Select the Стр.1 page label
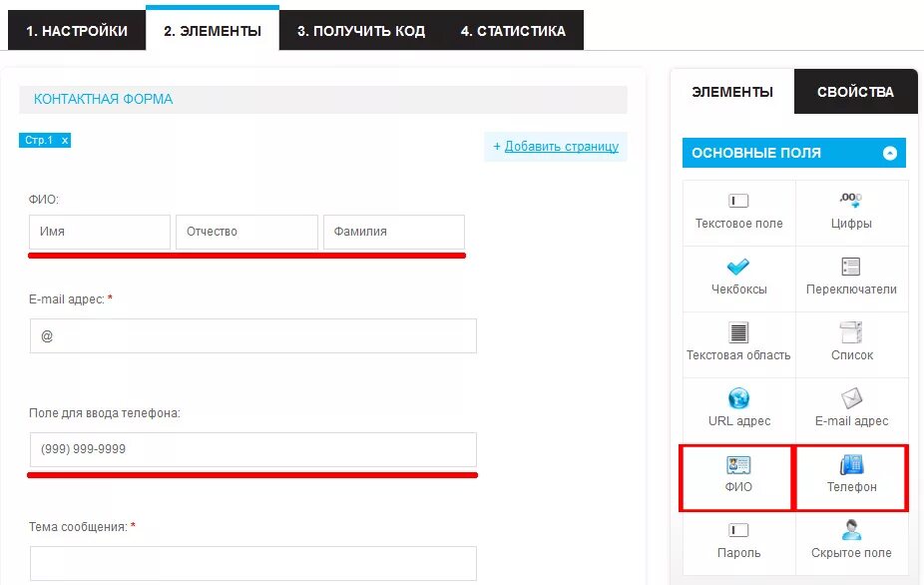 (x=39, y=141)
